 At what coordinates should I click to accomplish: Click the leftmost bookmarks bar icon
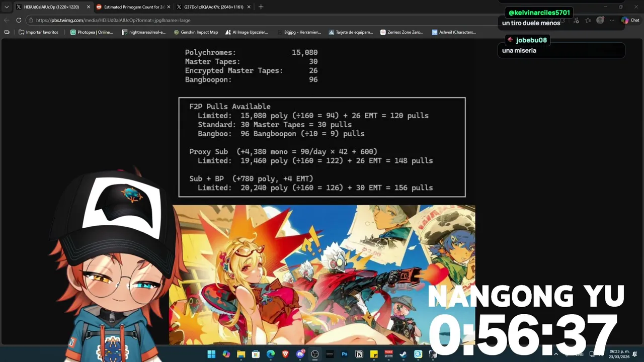7,32
